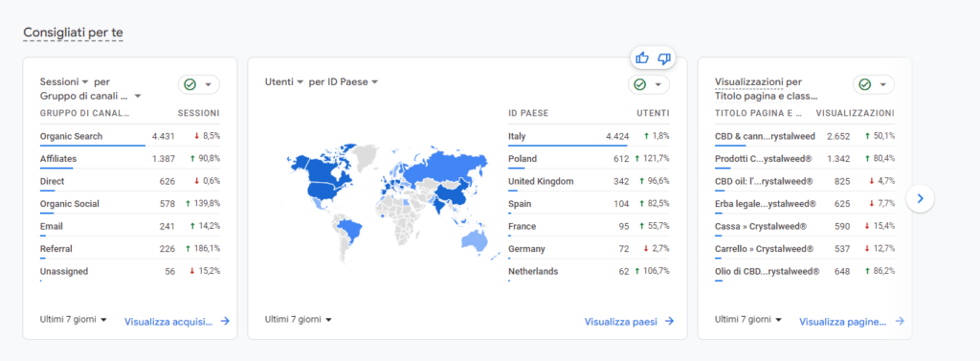Click ID PAESE column header
980x361 pixels.
[x=528, y=113]
